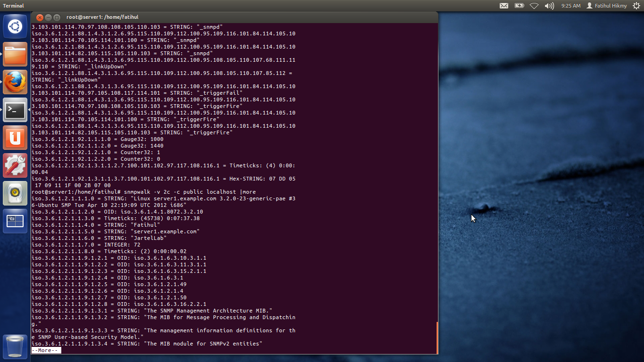644x362 pixels.
Task: Open the Ubuntu Dash home icon
Action: [15, 26]
